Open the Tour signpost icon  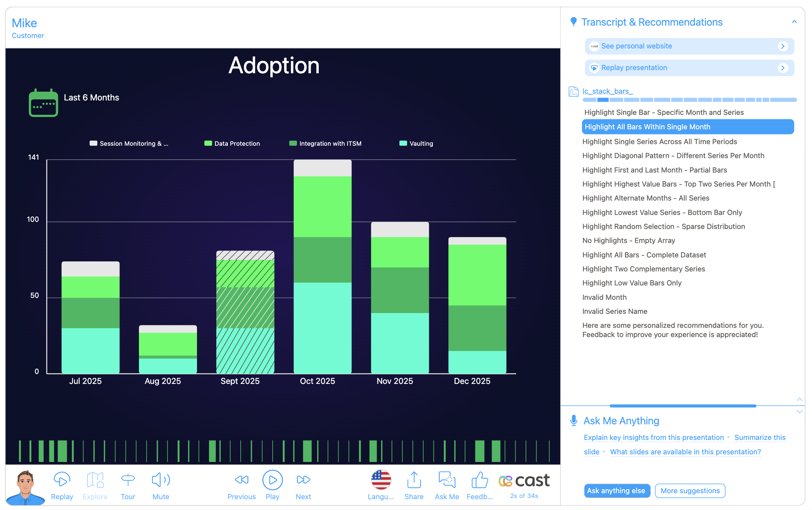tap(128, 480)
